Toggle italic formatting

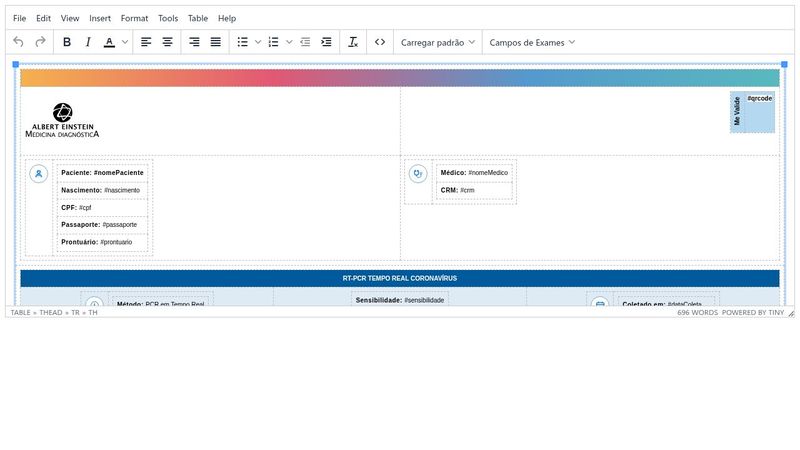click(x=88, y=42)
